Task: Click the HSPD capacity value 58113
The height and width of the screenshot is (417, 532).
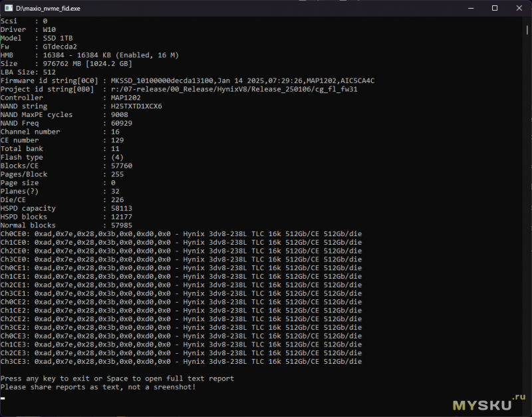Action: click(122, 208)
